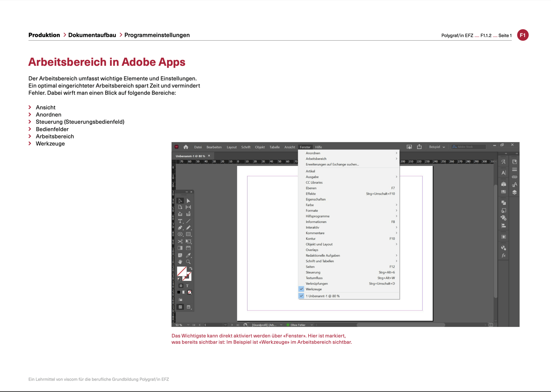Select the Hand tool

click(180, 262)
